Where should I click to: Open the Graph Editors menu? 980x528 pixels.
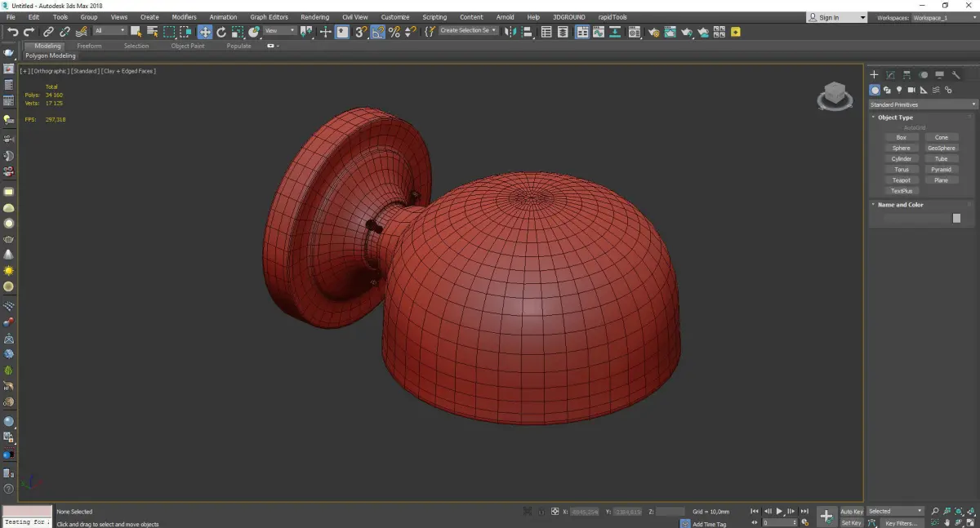tap(269, 17)
